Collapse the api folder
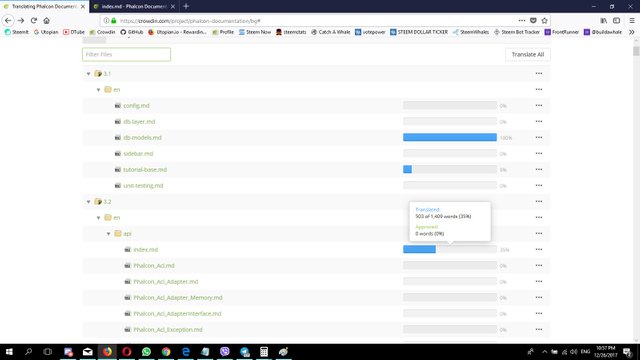Viewport: 640px width, 360px height. point(109,234)
